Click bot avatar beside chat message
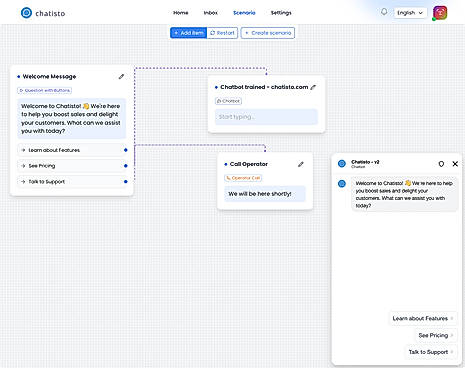 point(342,184)
